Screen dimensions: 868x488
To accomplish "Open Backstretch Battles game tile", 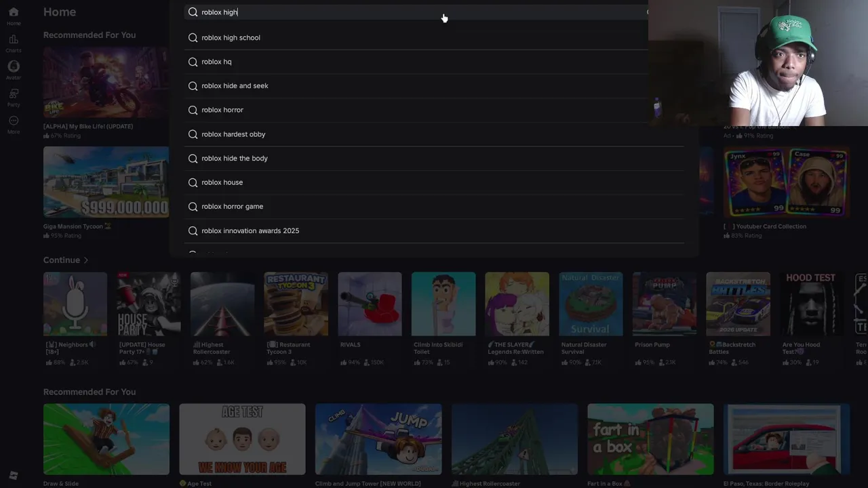I will click(x=738, y=304).
